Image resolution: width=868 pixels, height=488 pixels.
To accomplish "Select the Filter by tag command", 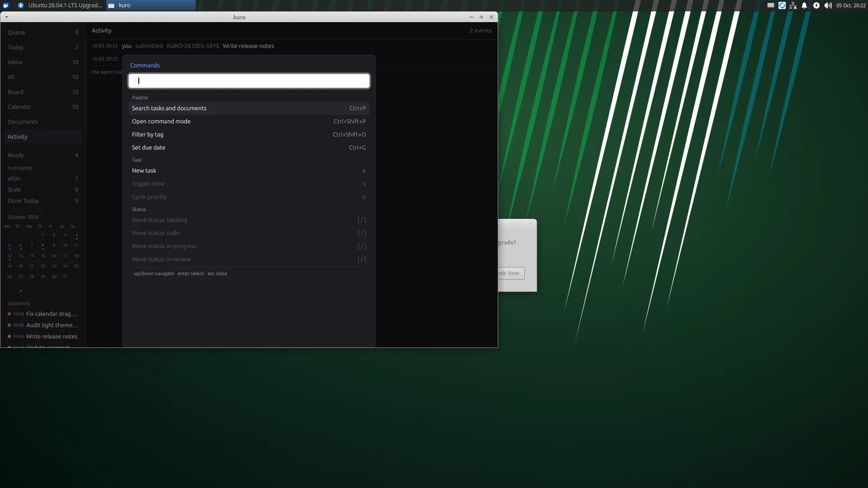I will (x=249, y=135).
